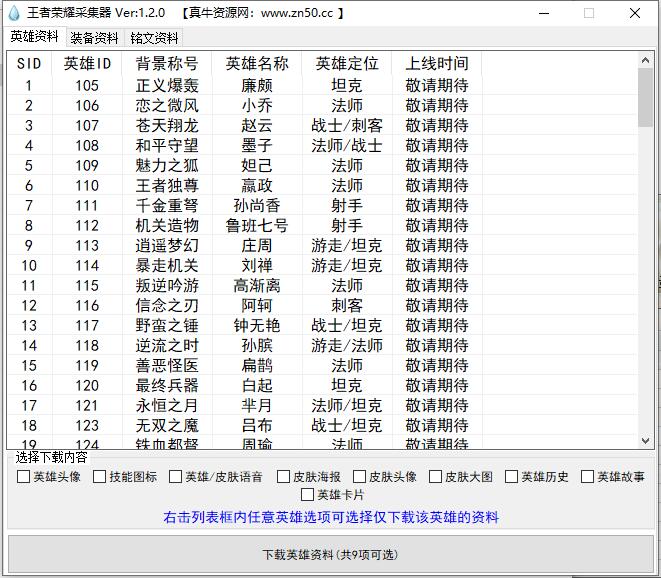This screenshot has height=578, width=661.
Task: Click the water drop app icon in title bar
Action: coord(14,13)
